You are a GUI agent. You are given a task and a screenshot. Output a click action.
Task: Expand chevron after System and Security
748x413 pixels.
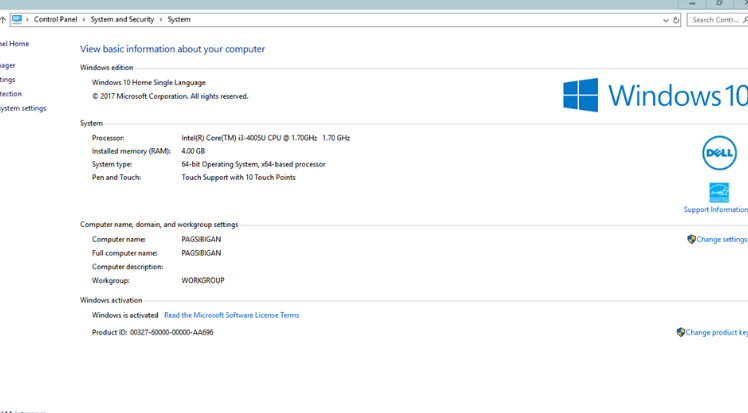pos(161,20)
